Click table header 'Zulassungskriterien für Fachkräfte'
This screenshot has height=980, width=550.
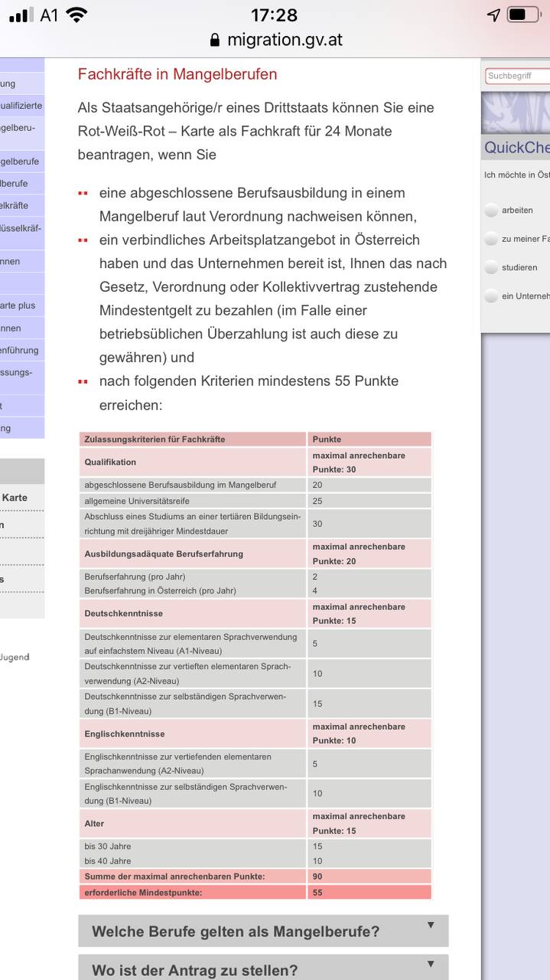pos(193,439)
